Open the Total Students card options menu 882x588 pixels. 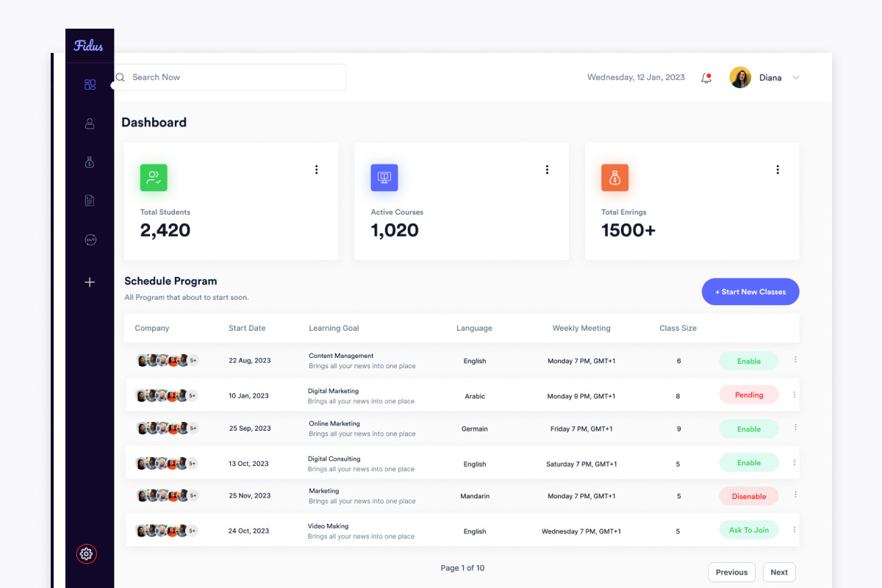(x=317, y=170)
